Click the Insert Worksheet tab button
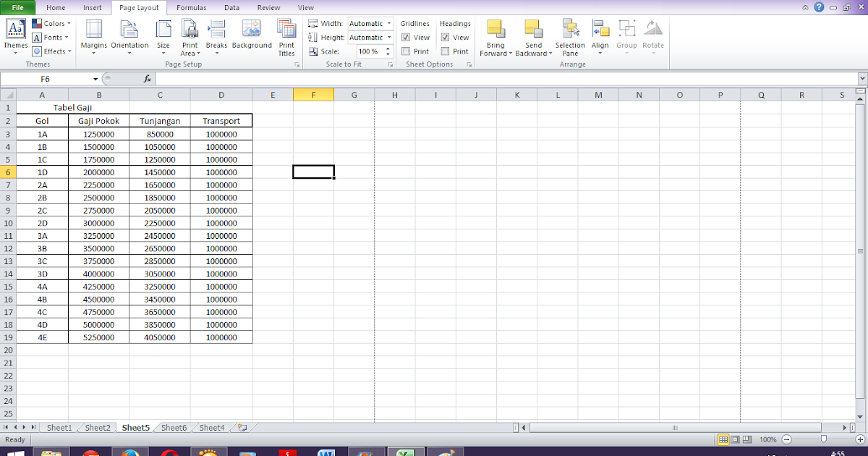The height and width of the screenshot is (456, 868). 241,427
